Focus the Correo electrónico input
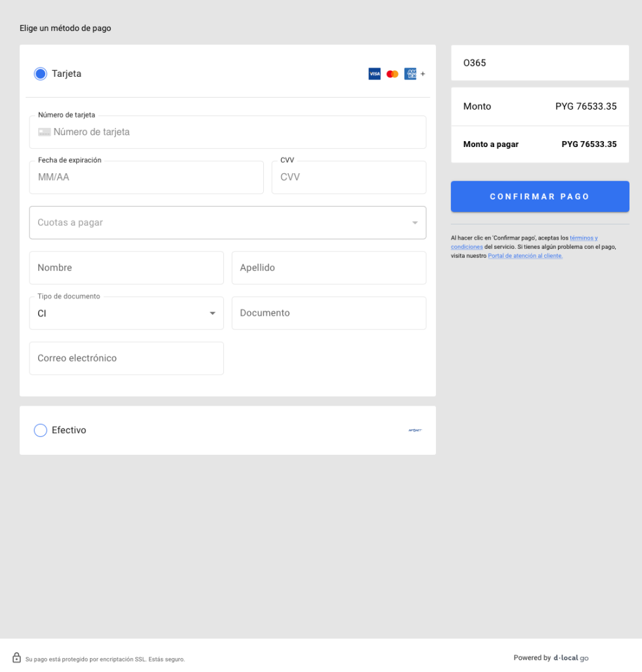The height and width of the screenshot is (672, 642). [x=126, y=359]
